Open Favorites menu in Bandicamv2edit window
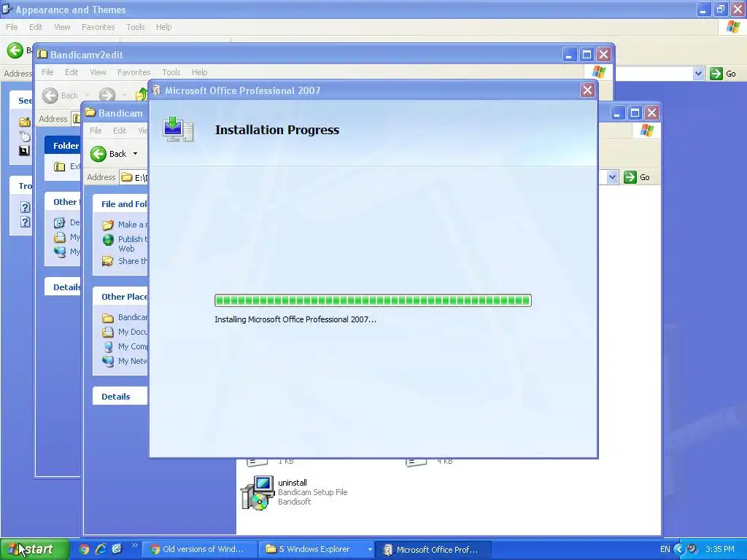Screen dimensions: 747x560 tap(134, 72)
